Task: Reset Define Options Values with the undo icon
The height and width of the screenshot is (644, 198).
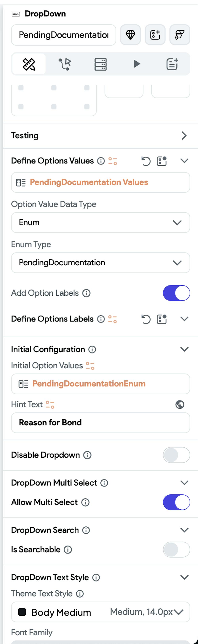Action: (x=146, y=161)
